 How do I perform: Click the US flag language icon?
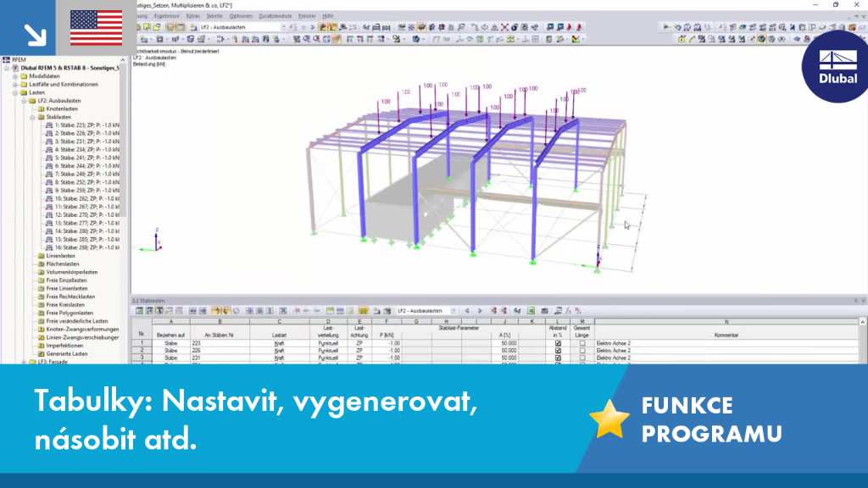click(x=96, y=28)
